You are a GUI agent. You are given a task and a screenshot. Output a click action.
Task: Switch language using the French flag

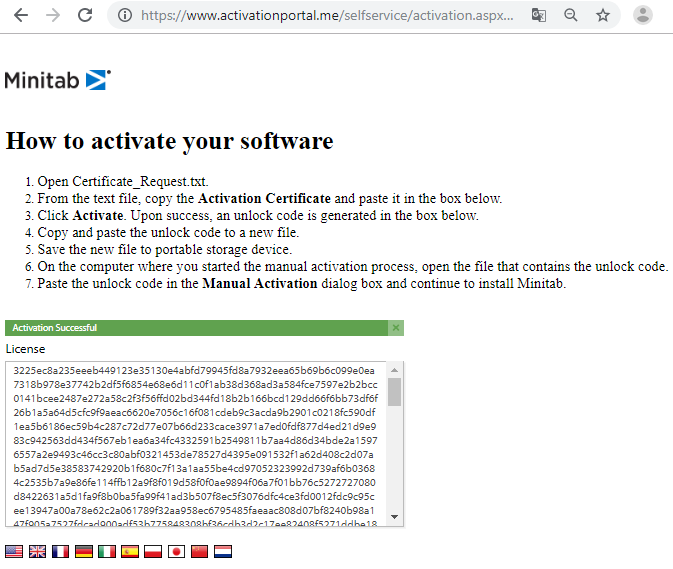(60, 551)
